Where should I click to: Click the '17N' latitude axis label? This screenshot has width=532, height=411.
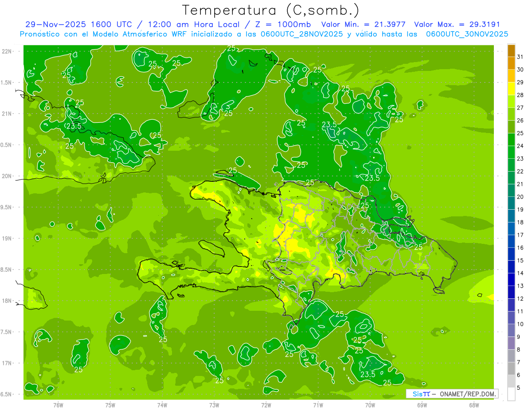8,364
